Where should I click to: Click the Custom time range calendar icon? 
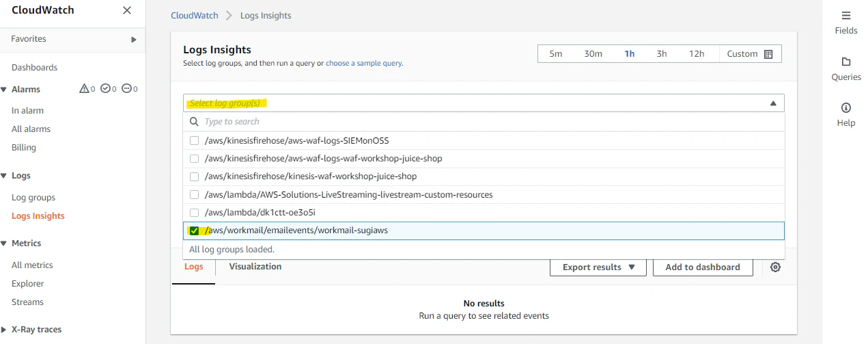(x=768, y=54)
